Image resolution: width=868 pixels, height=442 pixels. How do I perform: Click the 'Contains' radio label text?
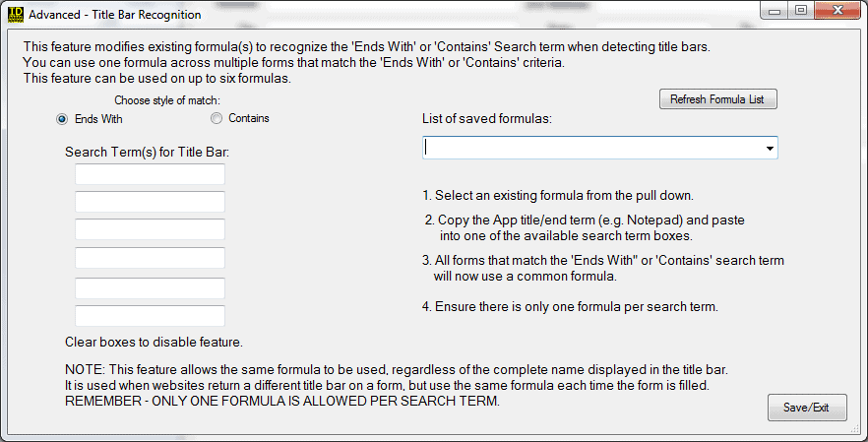[249, 119]
